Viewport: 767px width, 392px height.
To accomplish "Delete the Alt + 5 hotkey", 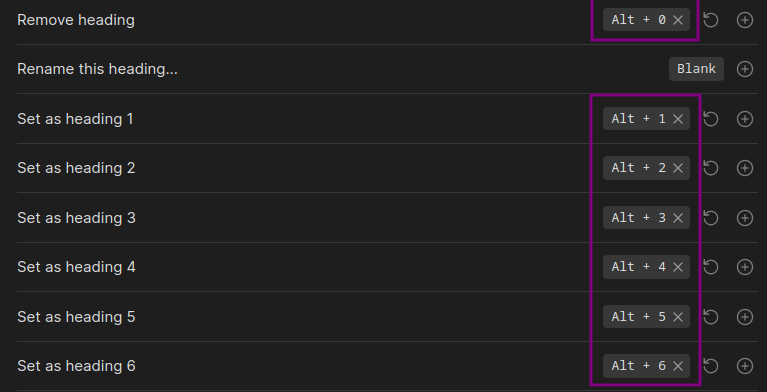I will 677,317.
